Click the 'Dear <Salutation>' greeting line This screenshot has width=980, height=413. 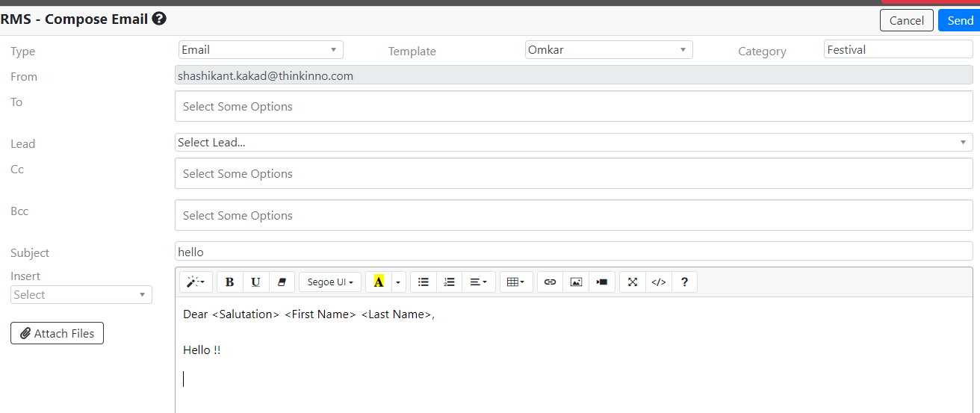pyautogui.click(x=308, y=314)
